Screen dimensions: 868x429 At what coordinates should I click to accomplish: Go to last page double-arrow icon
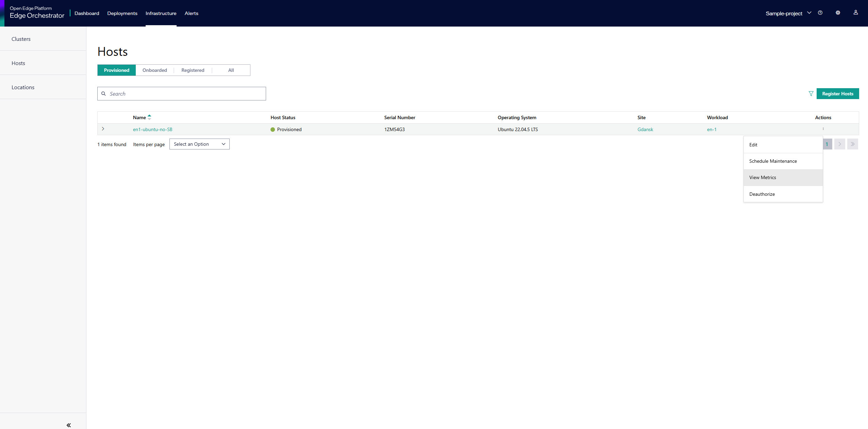click(x=852, y=144)
